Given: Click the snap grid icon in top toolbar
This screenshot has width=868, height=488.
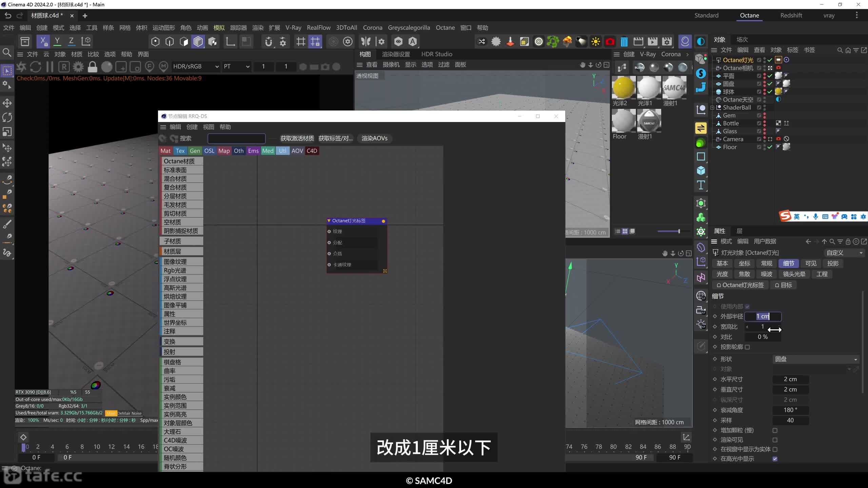Looking at the screenshot, I should pos(301,41).
